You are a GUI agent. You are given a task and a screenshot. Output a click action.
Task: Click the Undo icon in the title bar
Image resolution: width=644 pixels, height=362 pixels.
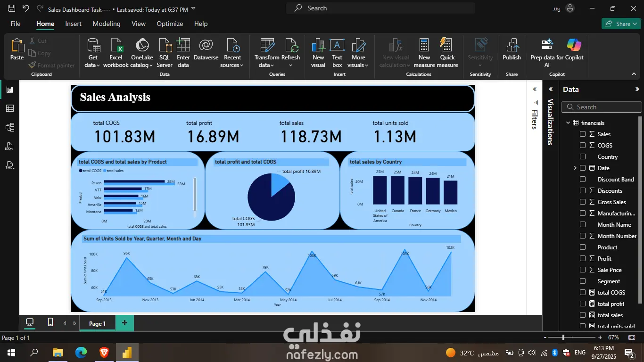pyautogui.click(x=25, y=8)
